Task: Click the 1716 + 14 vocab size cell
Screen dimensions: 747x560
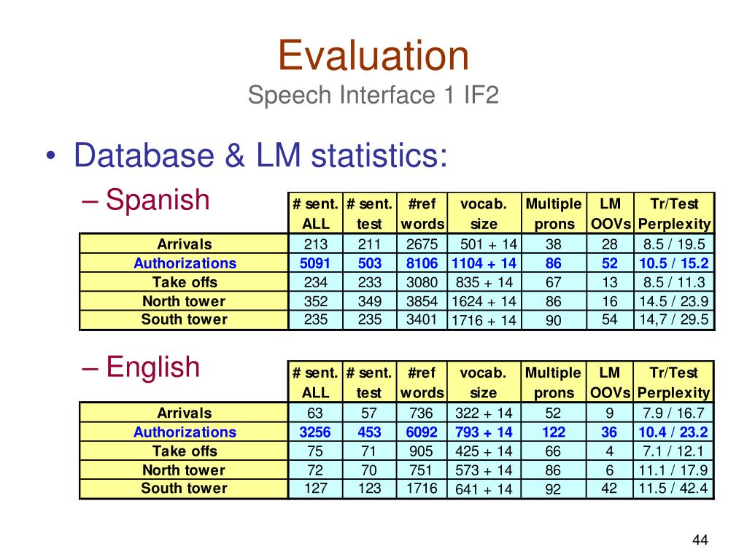Action: coord(484,320)
